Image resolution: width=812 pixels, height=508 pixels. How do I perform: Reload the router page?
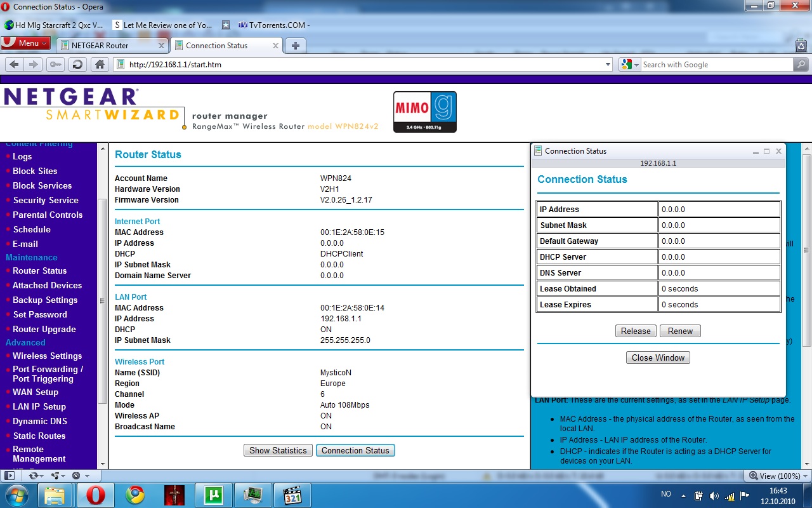pos(77,64)
